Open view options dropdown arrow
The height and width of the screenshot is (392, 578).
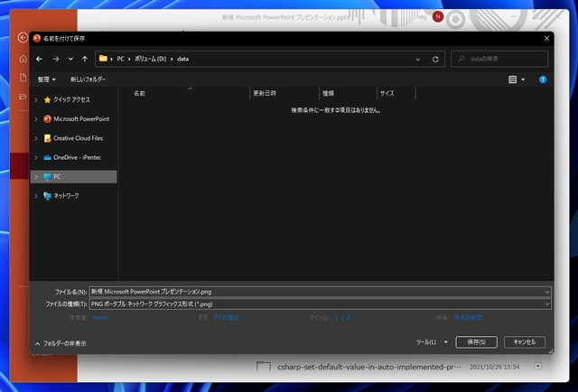point(523,79)
